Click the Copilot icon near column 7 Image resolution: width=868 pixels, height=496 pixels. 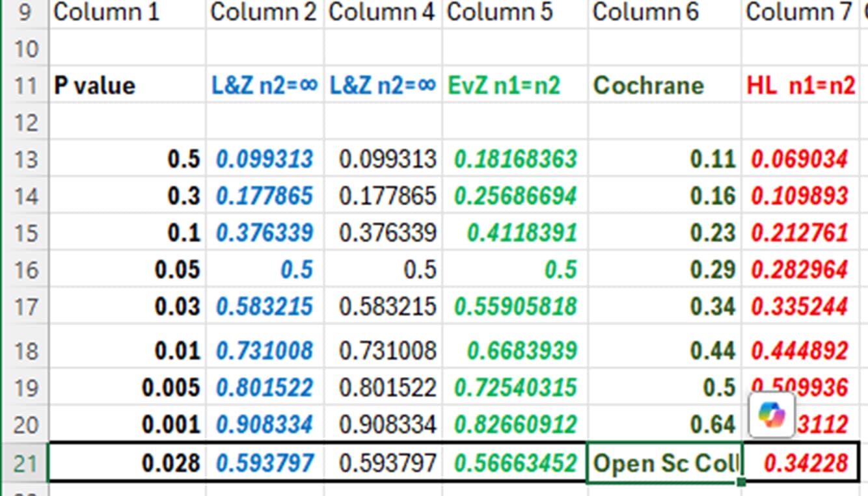(772, 414)
